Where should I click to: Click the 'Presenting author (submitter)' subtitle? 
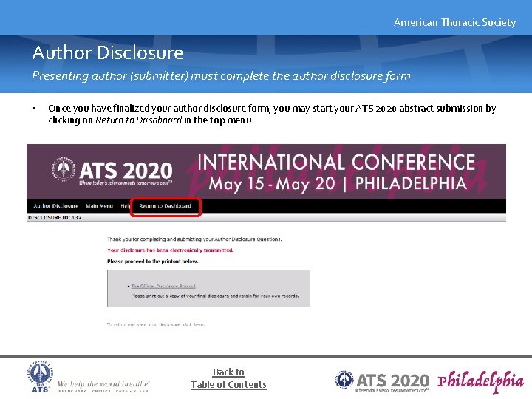point(221,75)
